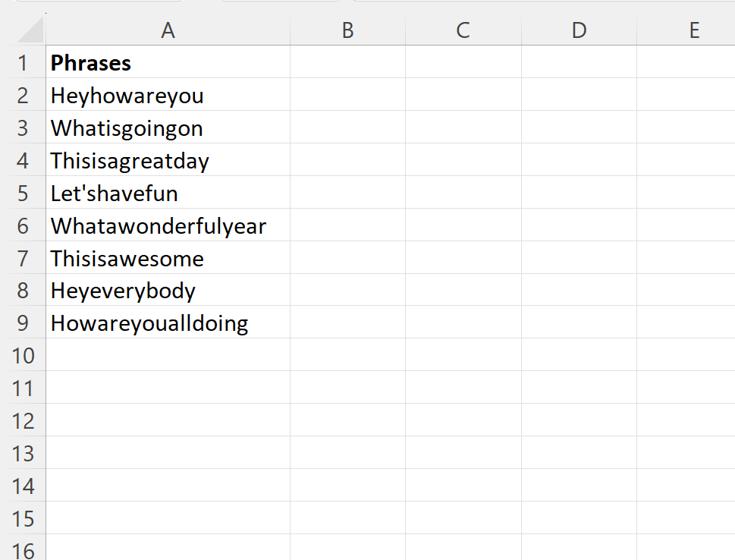Screen dimensions: 735x560
Task: Select row 10 header
Action: click(23, 355)
